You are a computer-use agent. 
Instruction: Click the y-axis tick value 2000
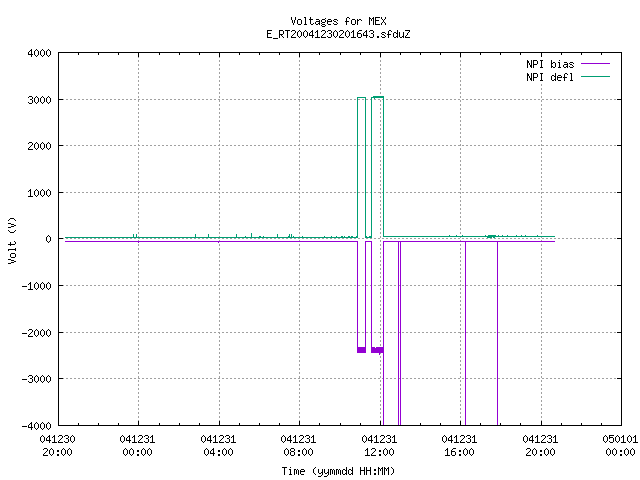[x=40, y=146]
